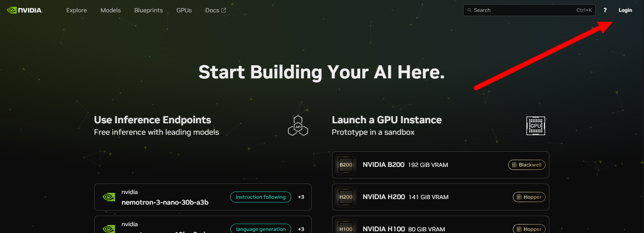
Task: Click the search magnifier icon
Action: pyautogui.click(x=470, y=10)
